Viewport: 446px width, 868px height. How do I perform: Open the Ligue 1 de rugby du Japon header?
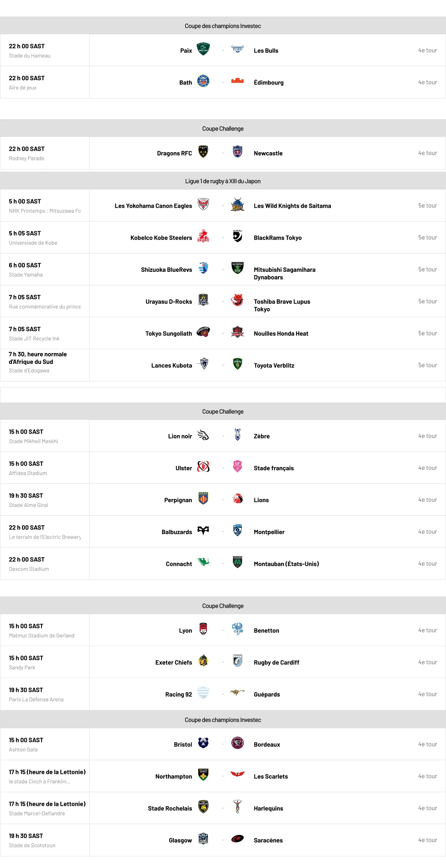pos(223,181)
